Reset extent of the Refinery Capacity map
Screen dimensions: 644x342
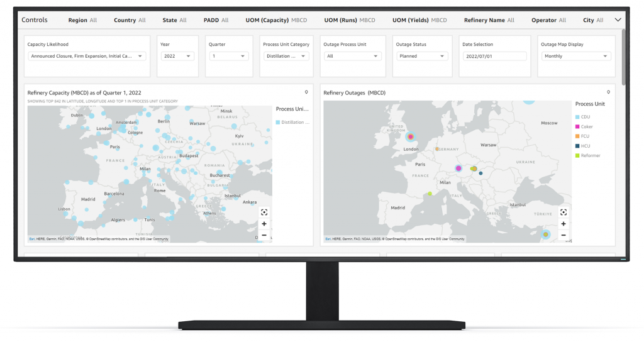264,212
